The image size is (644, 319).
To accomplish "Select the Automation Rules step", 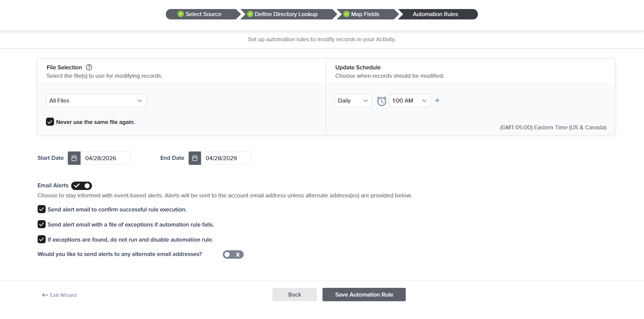I will (x=435, y=14).
